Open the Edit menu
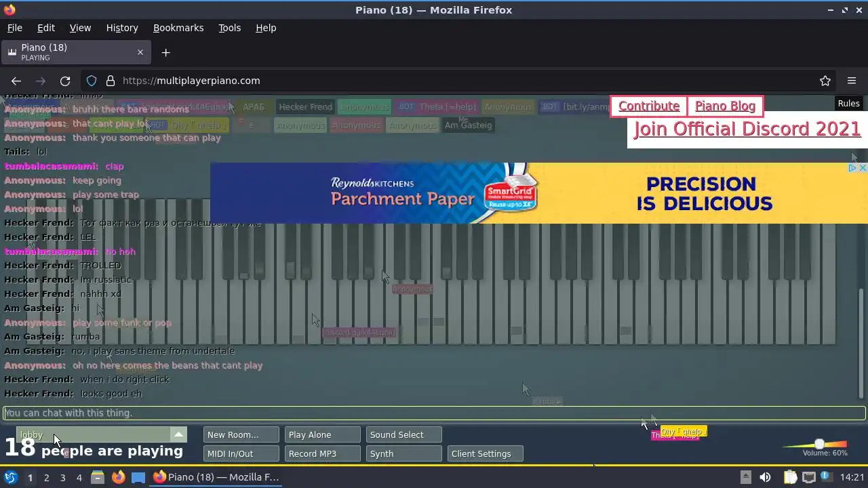This screenshot has width=868, height=488. coord(46,28)
